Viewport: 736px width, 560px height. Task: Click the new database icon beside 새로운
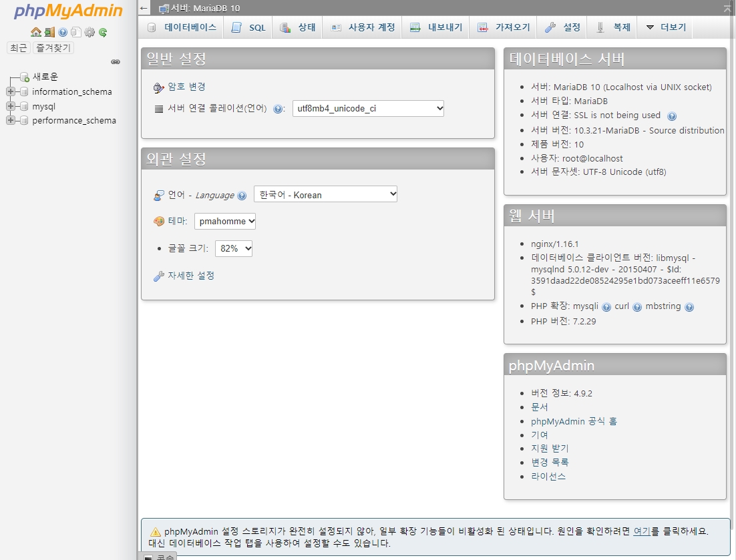point(25,77)
